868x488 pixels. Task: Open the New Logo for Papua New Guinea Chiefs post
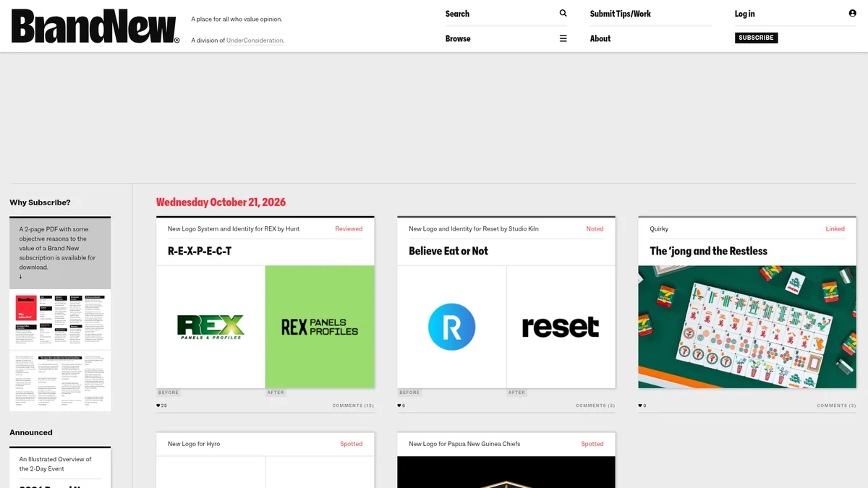(x=464, y=444)
